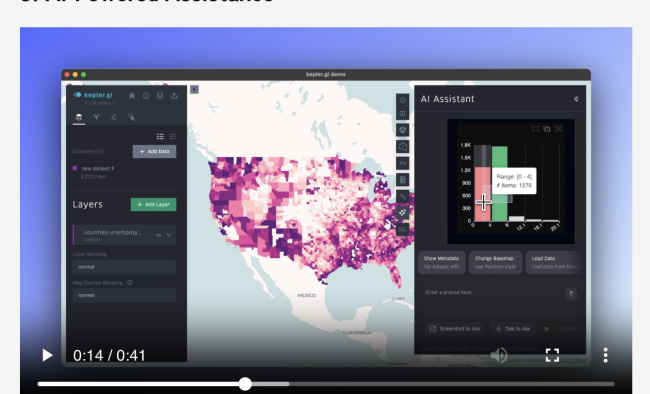
Task: Click the Screenshot to Ask button
Action: click(455, 329)
